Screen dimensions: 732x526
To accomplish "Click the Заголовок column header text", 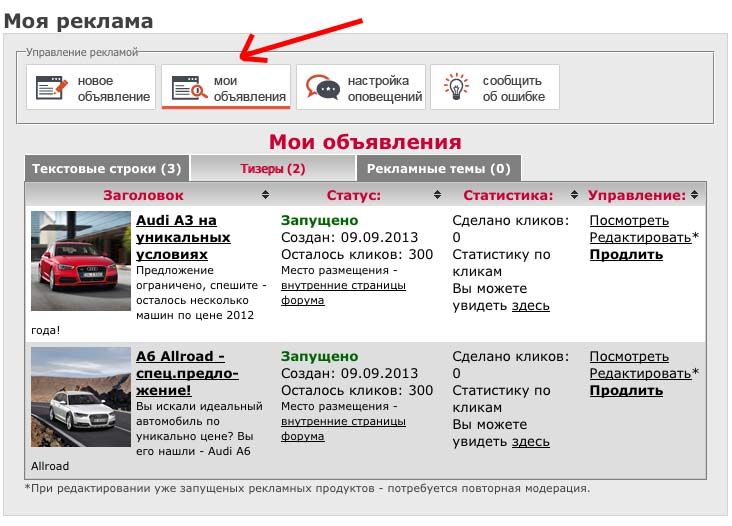I will (143, 195).
